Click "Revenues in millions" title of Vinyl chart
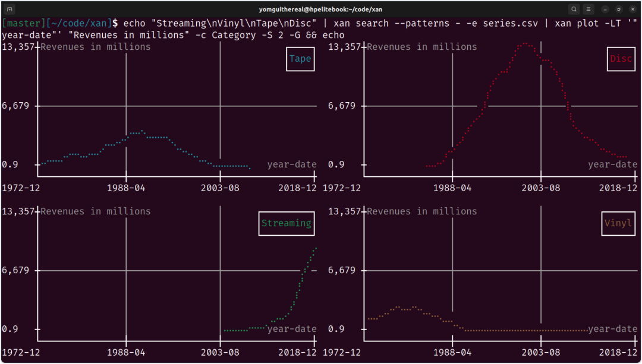 point(421,211)
